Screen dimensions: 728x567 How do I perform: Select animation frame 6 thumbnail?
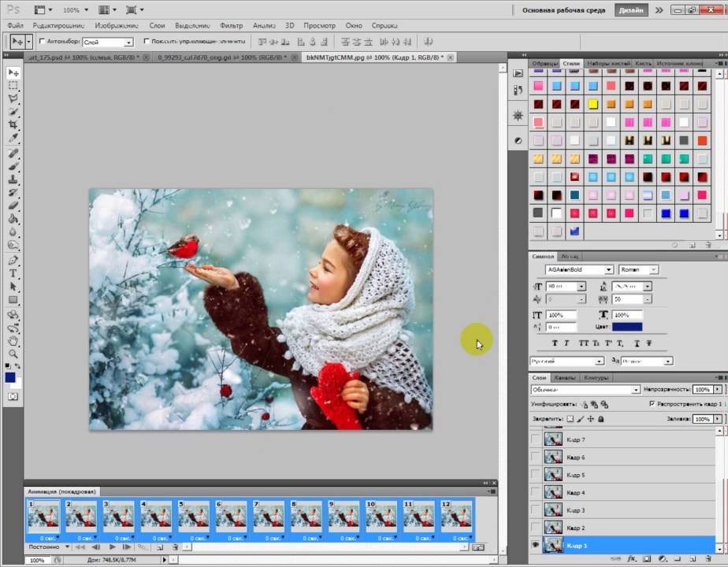coord(231,517)
